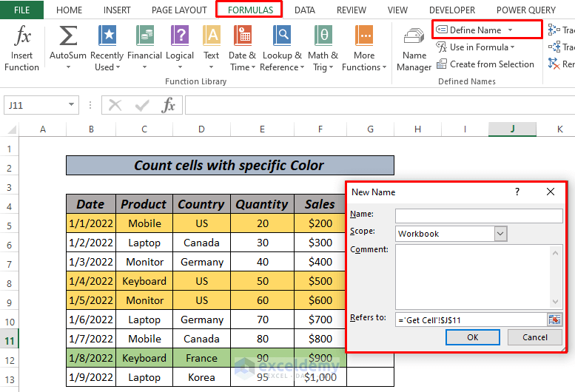This screenshot has width=575, height=392.
Task: Open the FILE tab
Action: [22, 10]
